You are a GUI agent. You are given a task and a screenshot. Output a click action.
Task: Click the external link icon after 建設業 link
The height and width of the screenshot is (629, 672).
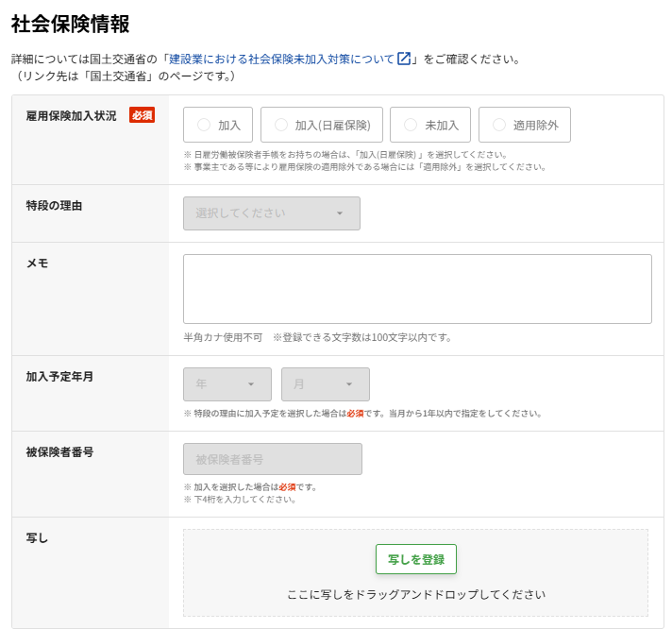(x=404, y=59)
